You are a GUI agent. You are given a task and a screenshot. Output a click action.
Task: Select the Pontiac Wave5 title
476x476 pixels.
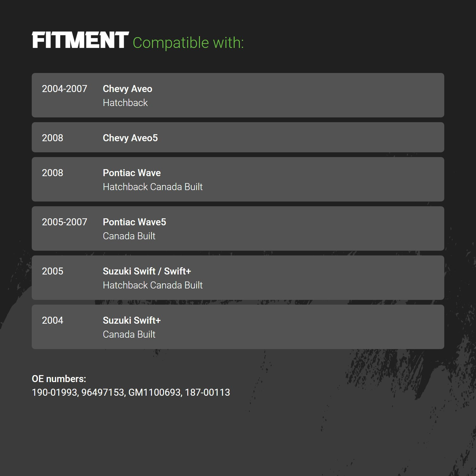135,222
